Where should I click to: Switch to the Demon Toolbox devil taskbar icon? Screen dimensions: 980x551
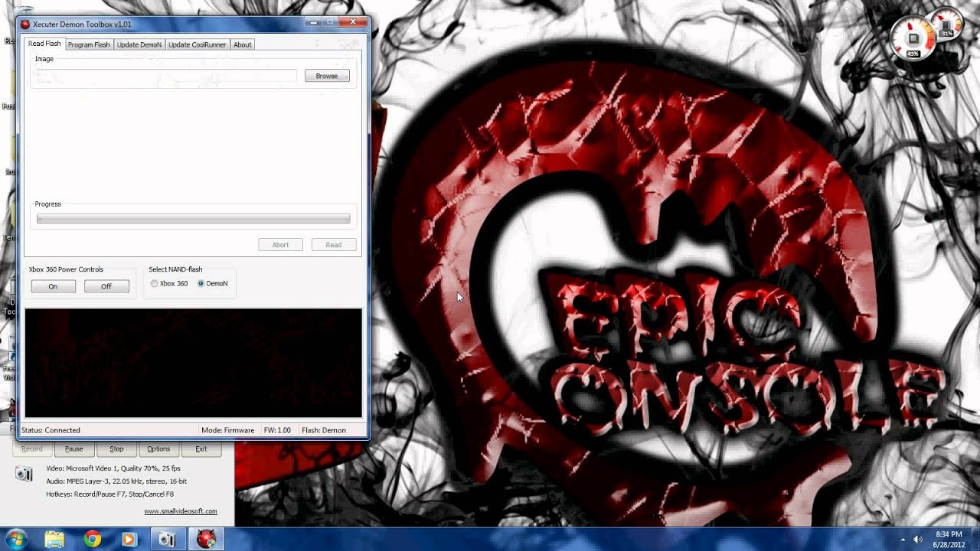click(x=206, y=540)
